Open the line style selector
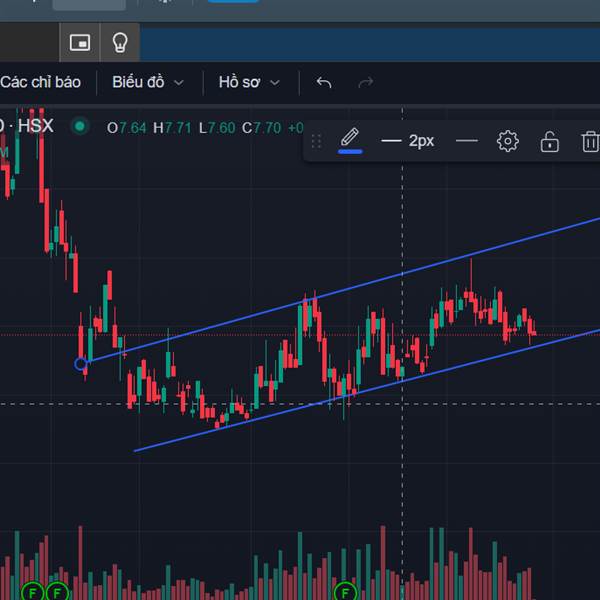Image resolution: width=600 pixels, height=600 pixels. coord(467,141)
